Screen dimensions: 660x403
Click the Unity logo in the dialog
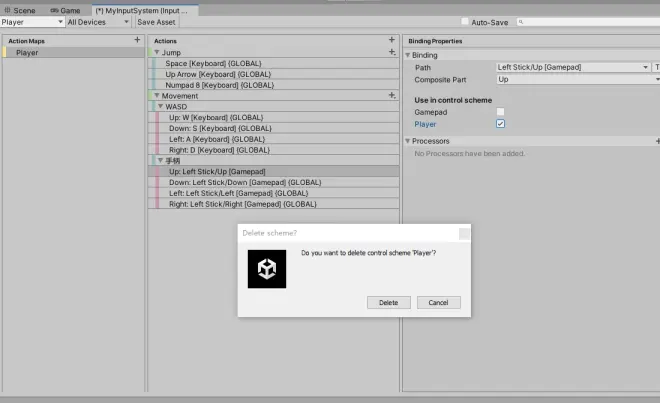point(267,269)
